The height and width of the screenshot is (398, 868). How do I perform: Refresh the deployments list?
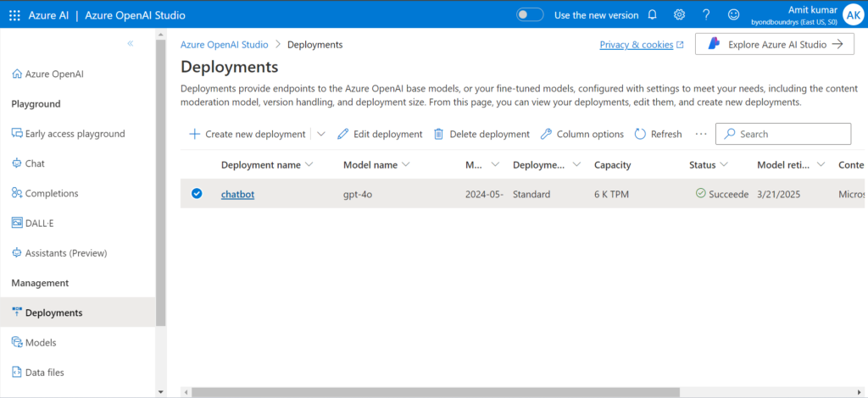tap(658, 134)
